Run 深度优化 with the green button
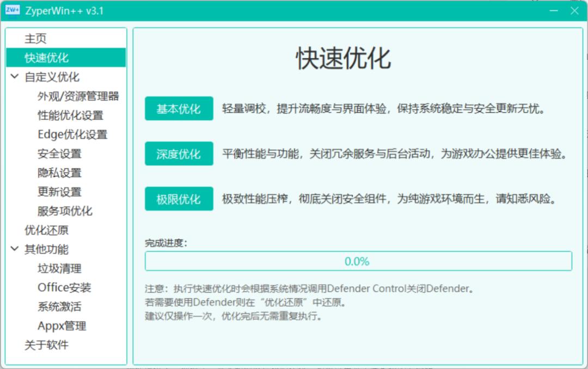 [x=179, y=153]
